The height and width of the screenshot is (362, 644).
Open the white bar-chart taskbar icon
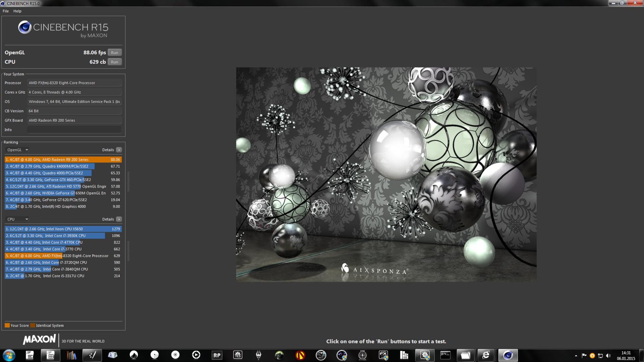tap(404, 355)
